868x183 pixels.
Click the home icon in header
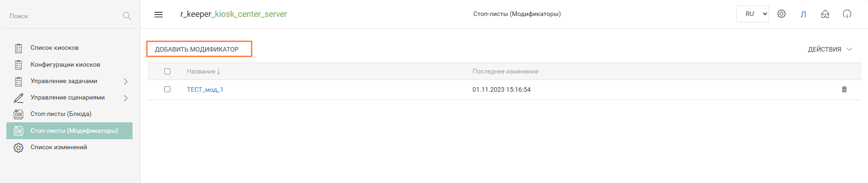(x=825, y=14)
